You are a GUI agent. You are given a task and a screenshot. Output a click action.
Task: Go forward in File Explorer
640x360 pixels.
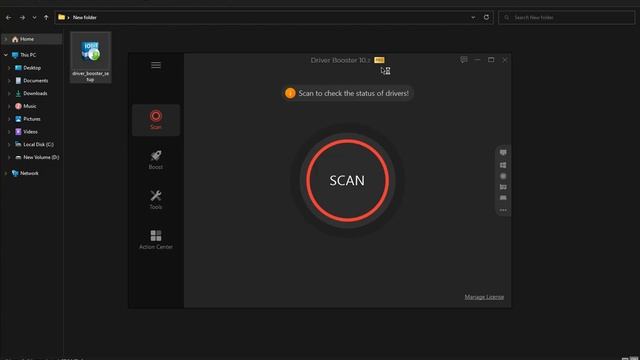[x=22, y=18]
